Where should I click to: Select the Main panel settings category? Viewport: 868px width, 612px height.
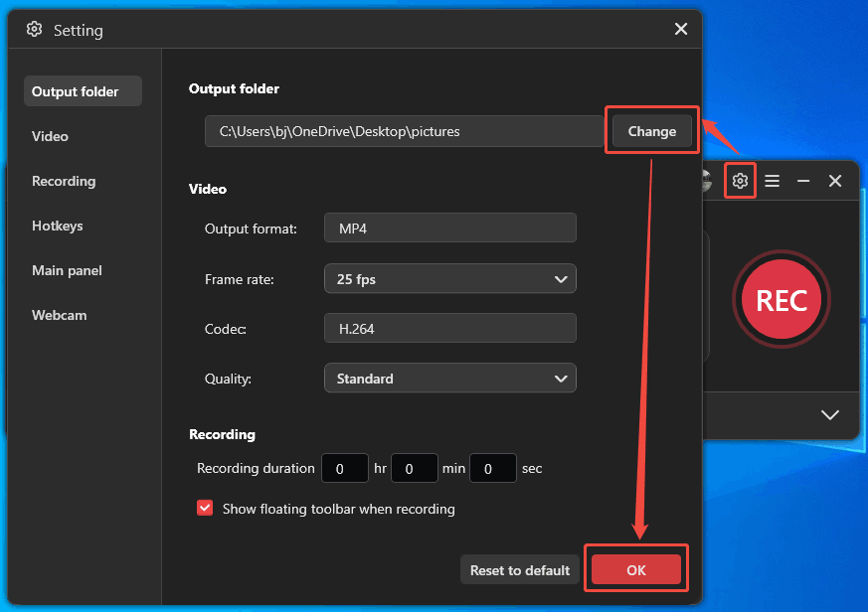[67, 270]
